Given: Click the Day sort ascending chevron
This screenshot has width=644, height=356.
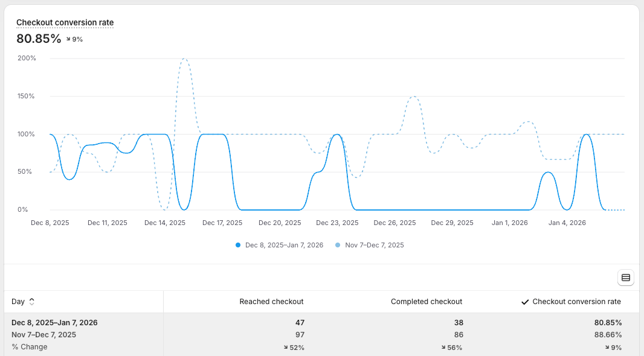Looking at the screenshot, I should [31, 299].
